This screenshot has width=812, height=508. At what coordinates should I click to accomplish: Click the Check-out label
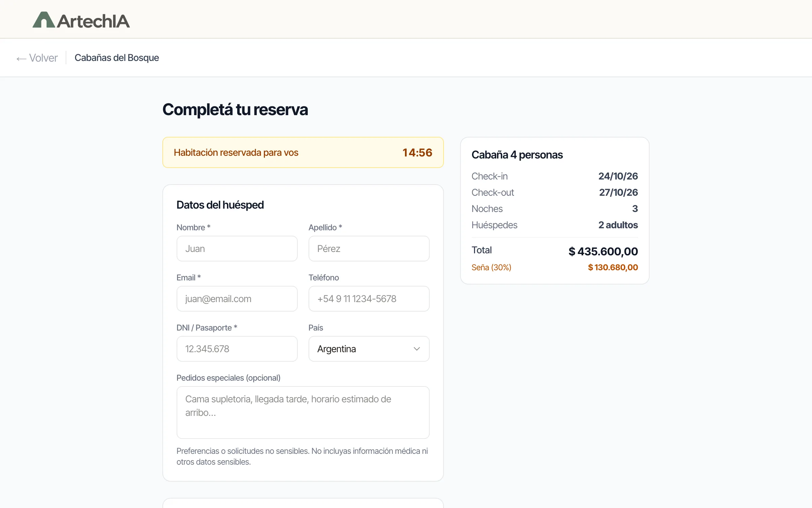pyautogui.click(x=493, y=192)
